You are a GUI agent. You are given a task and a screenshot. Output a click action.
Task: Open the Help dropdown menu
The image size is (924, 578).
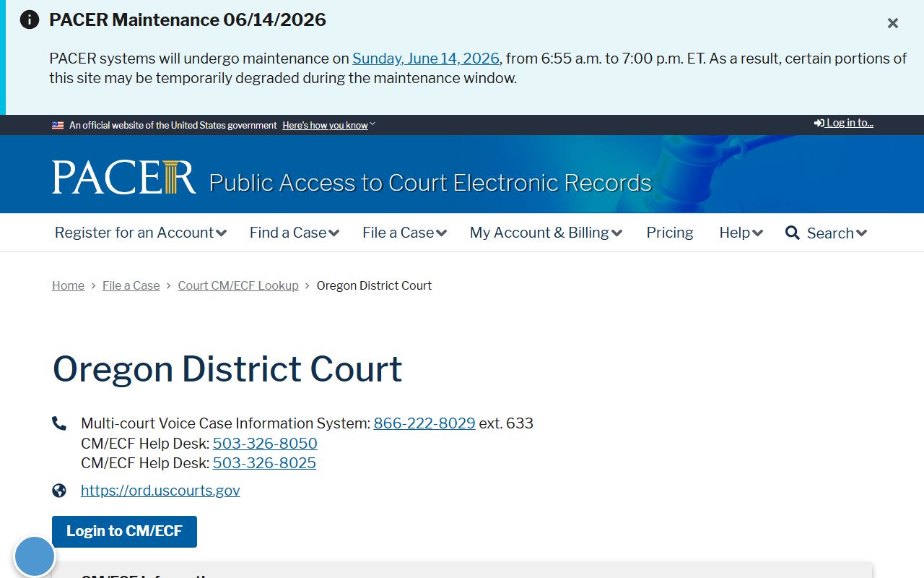(x=741, y=233)
